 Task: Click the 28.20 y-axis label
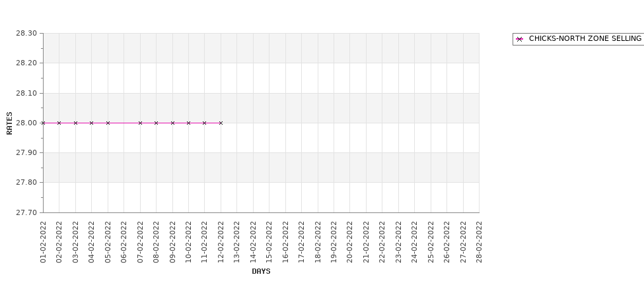(x=26, y=63)
